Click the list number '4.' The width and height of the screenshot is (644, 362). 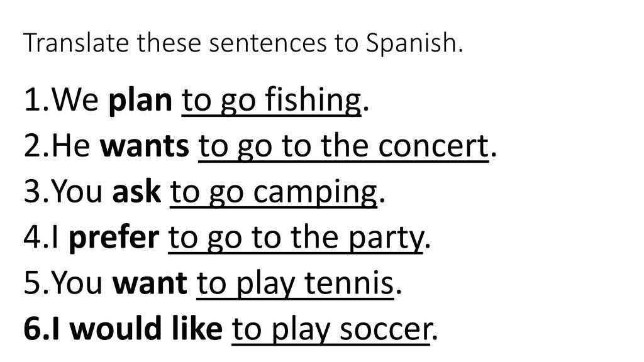point(36,238)
